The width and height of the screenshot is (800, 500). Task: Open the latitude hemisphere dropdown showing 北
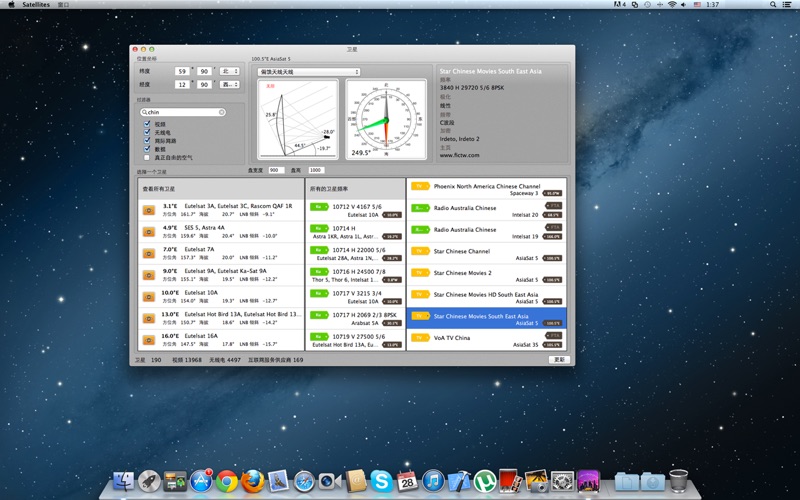(x=230, y=71)
